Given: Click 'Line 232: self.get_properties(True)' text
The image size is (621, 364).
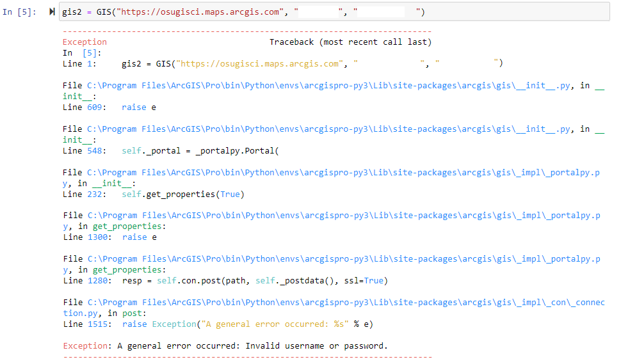Looking at the screenshot, I should coord(154,194).
